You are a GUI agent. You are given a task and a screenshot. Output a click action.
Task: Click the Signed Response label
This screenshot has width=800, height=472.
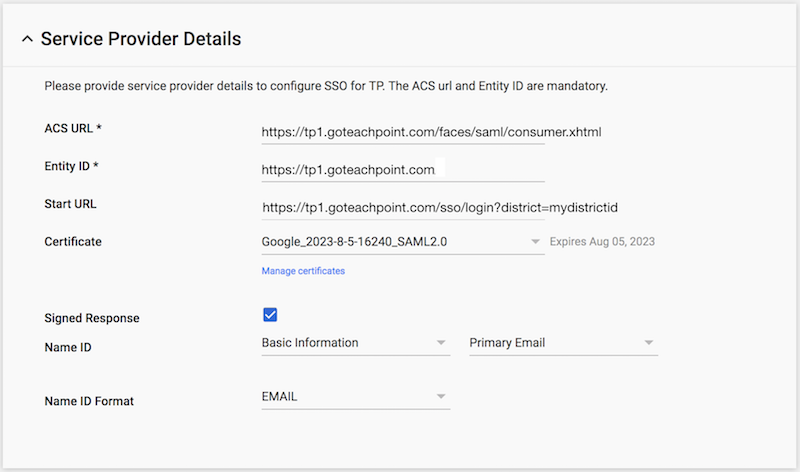pyautogui.click(x=92, y=318)
